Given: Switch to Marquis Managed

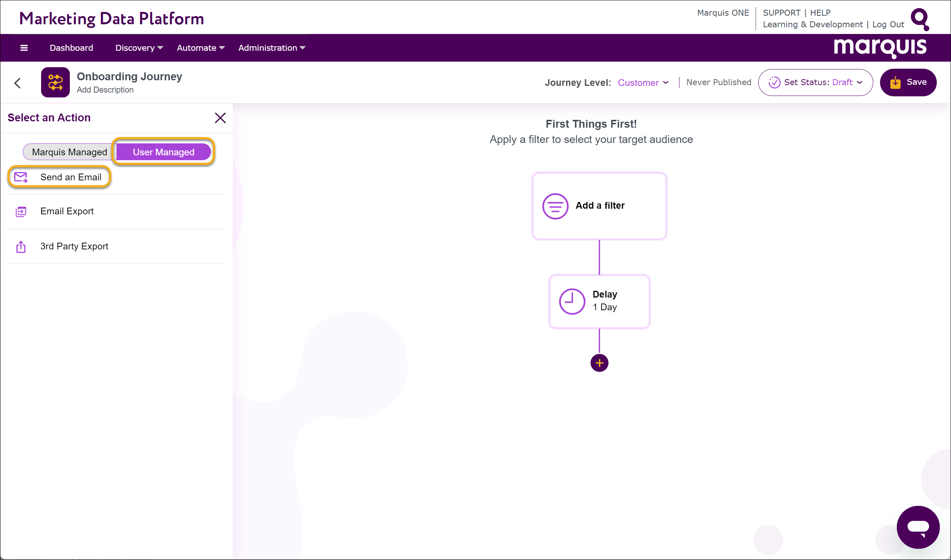Looking at the screenshot, I should point(69,152).
